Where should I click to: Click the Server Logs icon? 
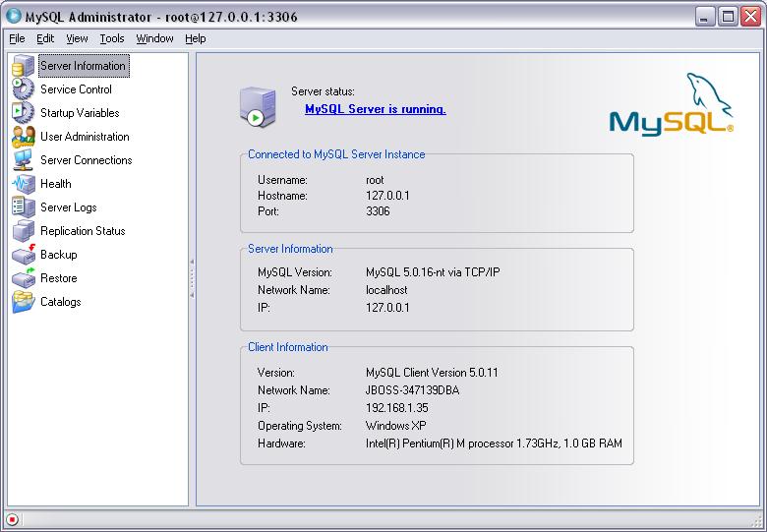[23, 207]
